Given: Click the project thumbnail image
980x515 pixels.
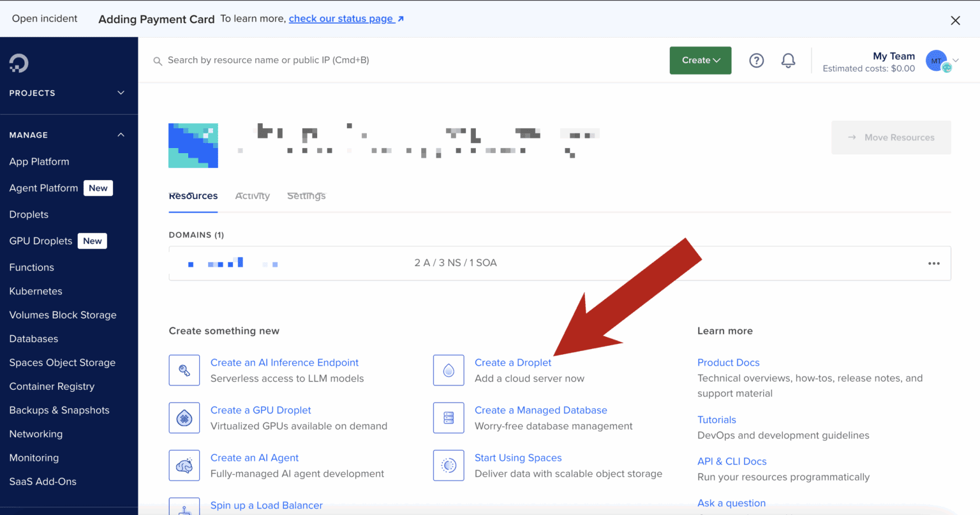Looking at the screenshot, I should [x=193, y=145].
